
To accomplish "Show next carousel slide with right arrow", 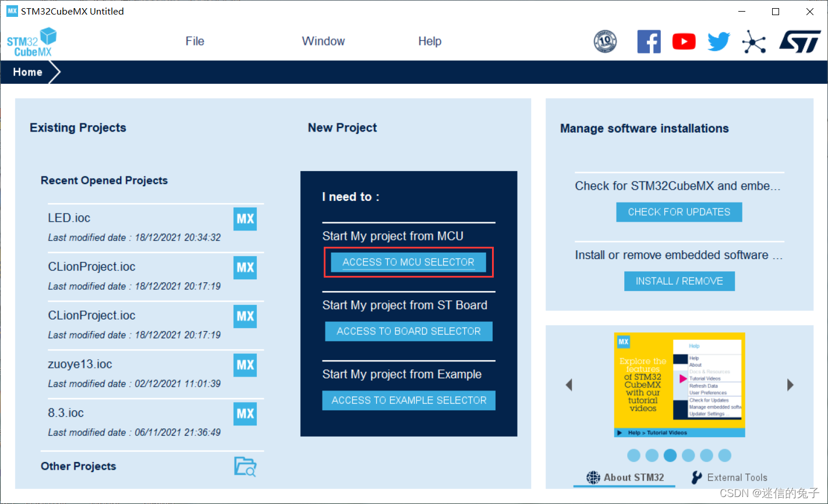I will point(790,385).
